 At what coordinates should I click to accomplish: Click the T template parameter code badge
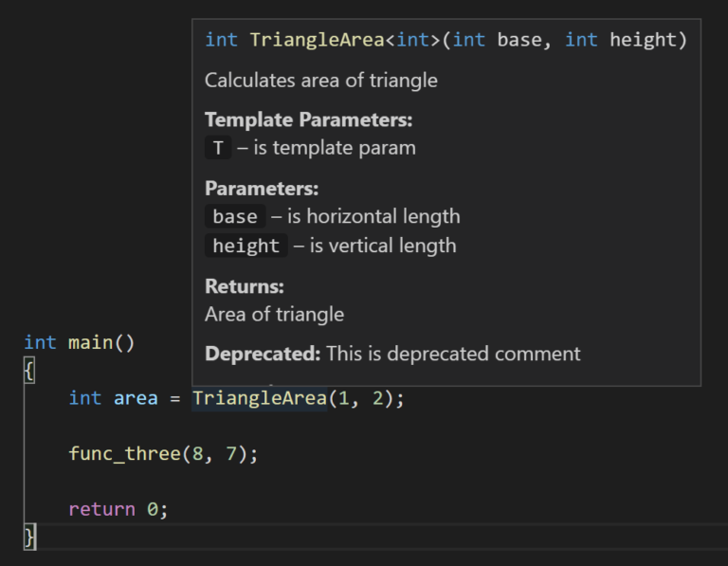pos(218,148)
